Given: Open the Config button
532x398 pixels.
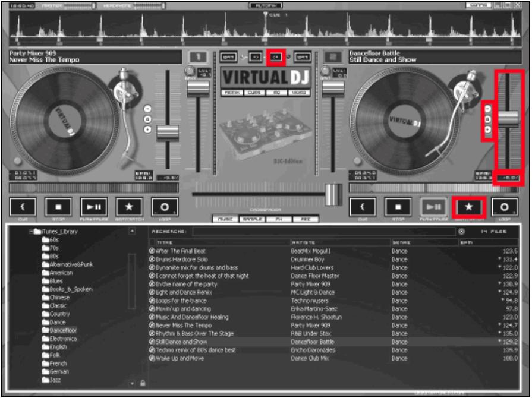Looking at the screenshot, I should pos(480,5).
